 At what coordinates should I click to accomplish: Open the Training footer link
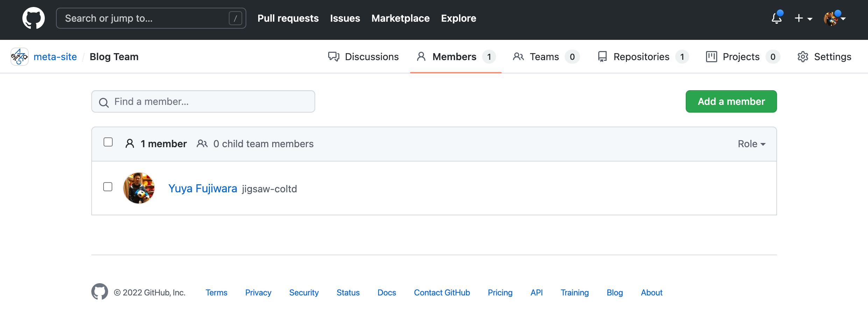point(574,293)
